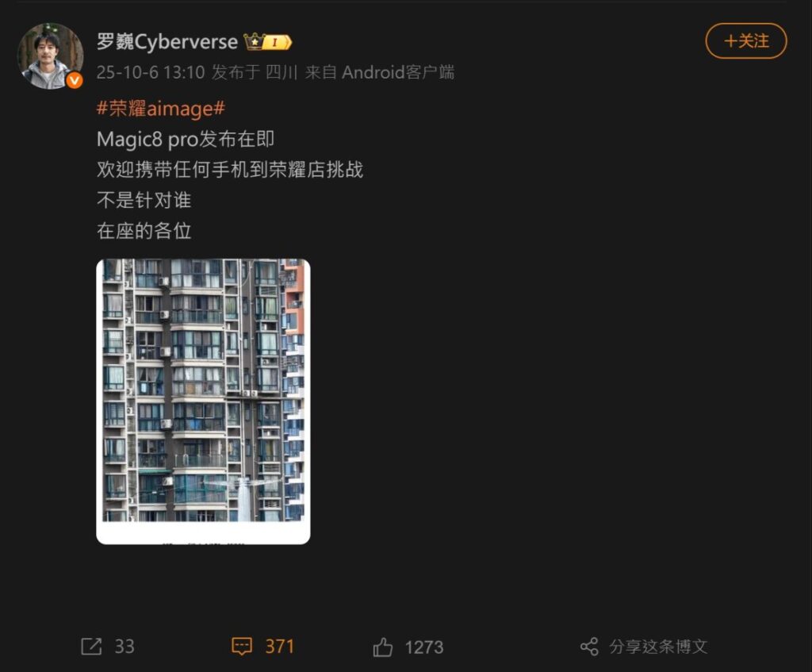Click the orange verified V badge
Viewport: 812px width, 672px height.
coord(75,80)
